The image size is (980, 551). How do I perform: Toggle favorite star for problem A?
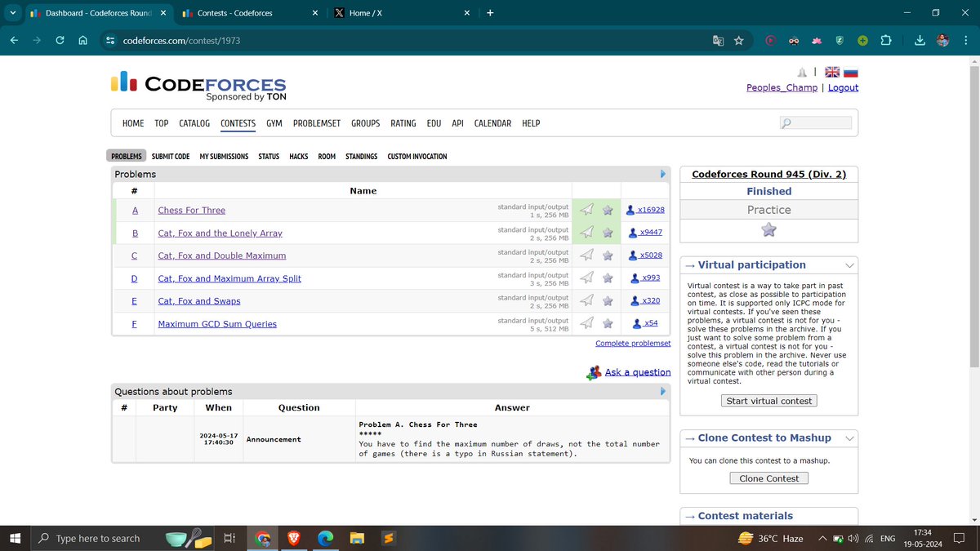point(608,210)
